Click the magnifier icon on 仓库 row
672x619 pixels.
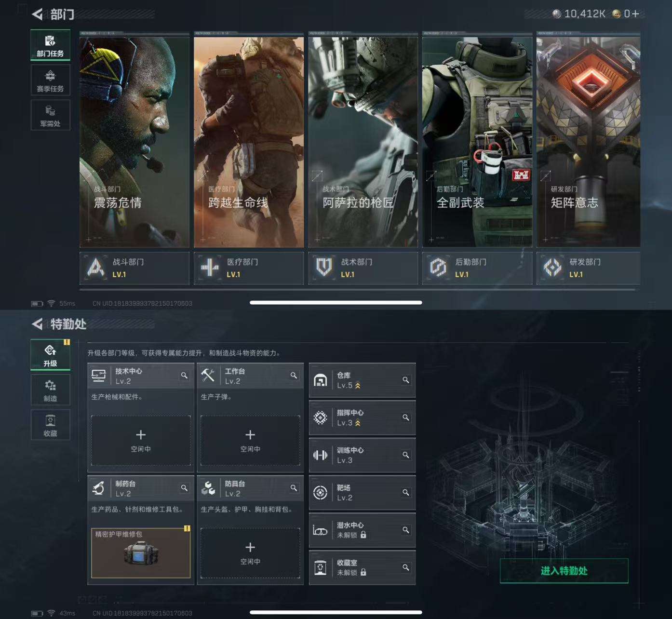tap(406, 380)
